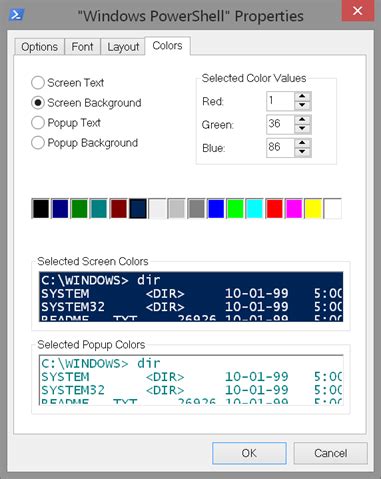
Task: Switch to the Options tab
Action: pyautogui.click(x=39, y=47)
